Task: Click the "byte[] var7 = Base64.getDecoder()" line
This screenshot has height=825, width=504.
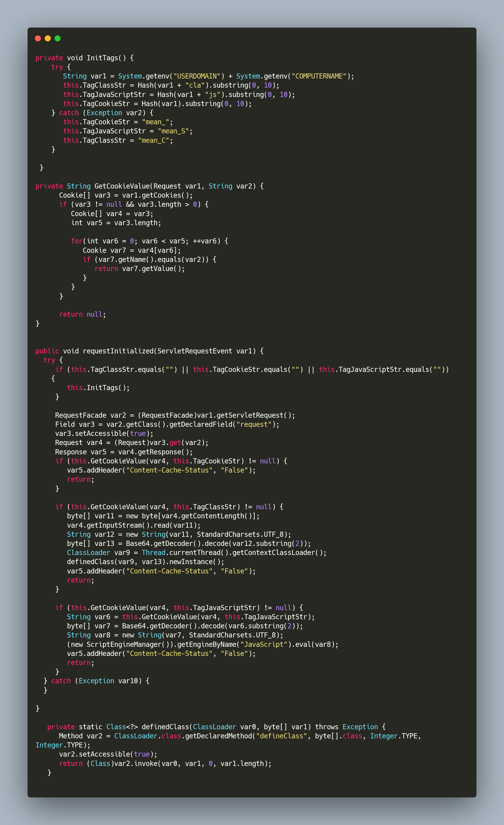Action: tap(185, 626)
